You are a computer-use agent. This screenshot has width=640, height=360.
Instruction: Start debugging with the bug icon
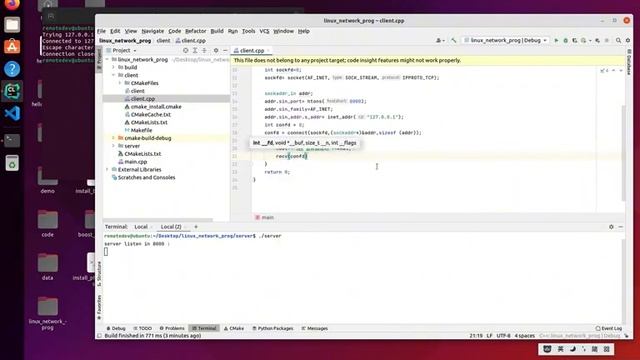click(x=566, y=40)
